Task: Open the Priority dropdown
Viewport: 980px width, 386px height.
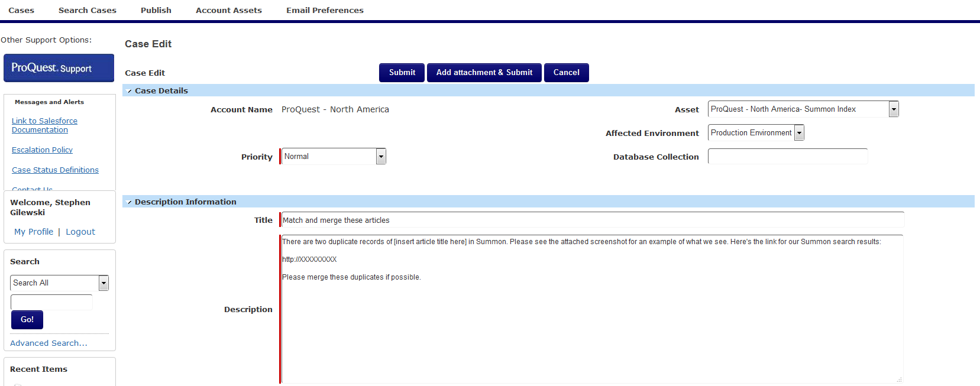Action: point(334,156)
